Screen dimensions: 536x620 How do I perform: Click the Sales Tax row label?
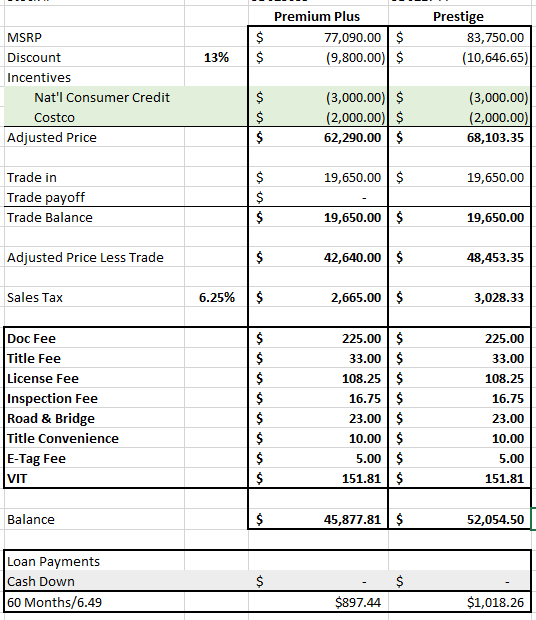pyautogui.click(x=35, y=298)
